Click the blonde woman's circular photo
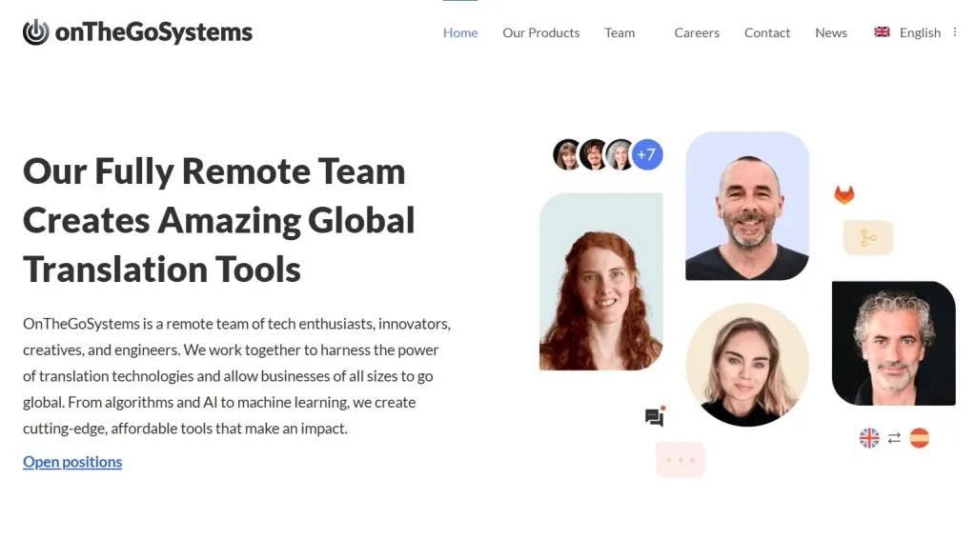Viewport: 976px width, 560px height. pyautogui.click(x=747, y=365)
